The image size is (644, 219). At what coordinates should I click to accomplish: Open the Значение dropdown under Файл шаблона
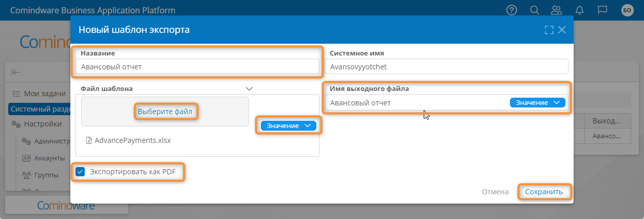[289, 125]
